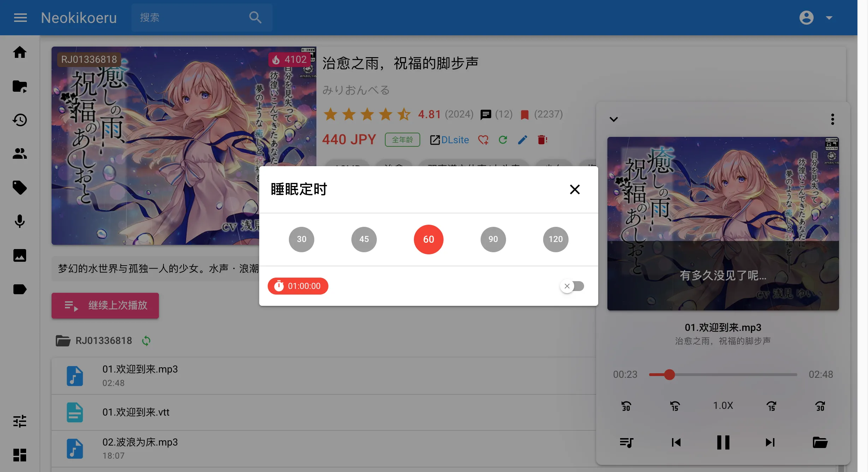Viewport: 868px width, 472px height.
Task: Click the add-to-favorites heart icon
Action: point(483,140)
